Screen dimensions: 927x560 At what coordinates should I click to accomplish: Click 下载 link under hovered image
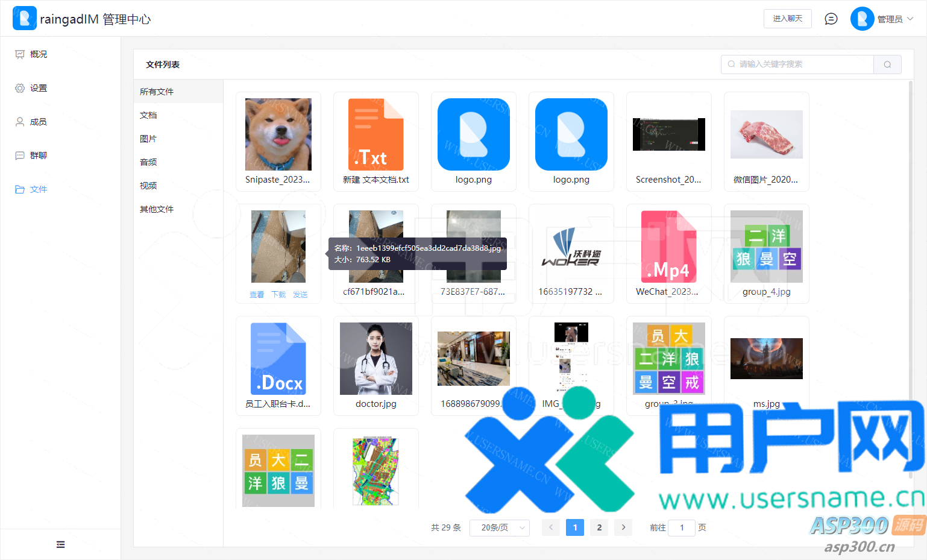[278, 295]
